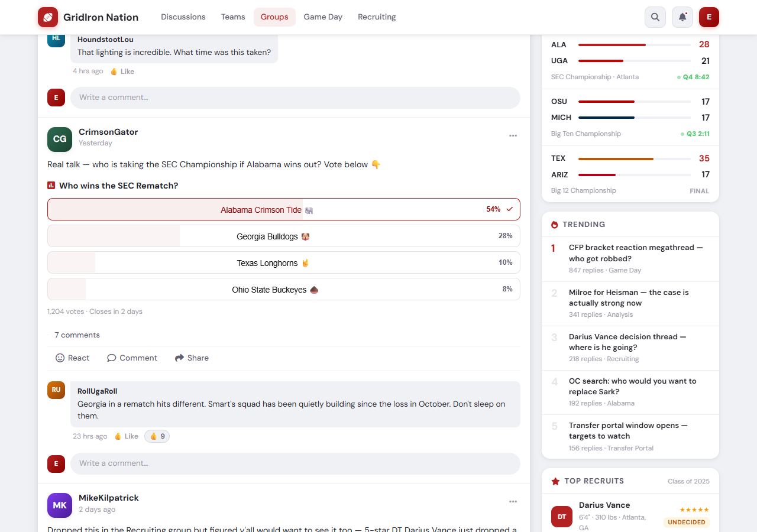Viewport: 757px width, 532px height.
Task: Click the Gridiron Nation site title
Action: click(x=101, y=17)
